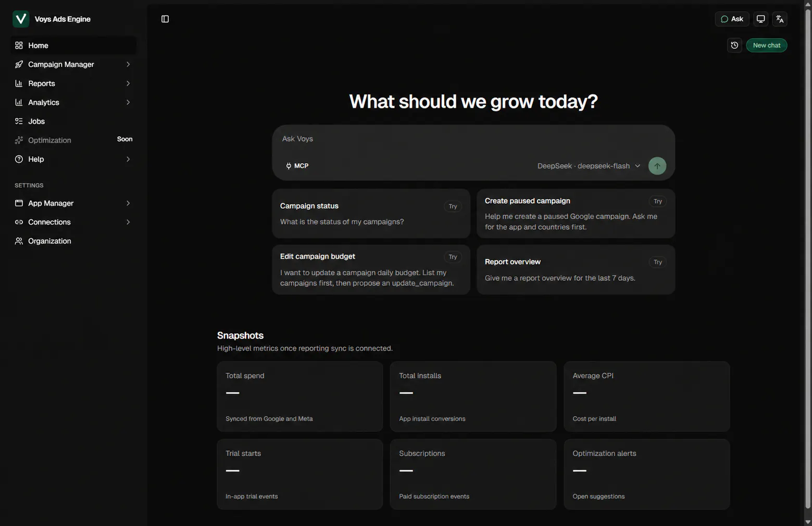Image resolution: width=812 pixels, height=526 pixels.
Task: Click the language translate icon
Action: [x=780, y=19]
